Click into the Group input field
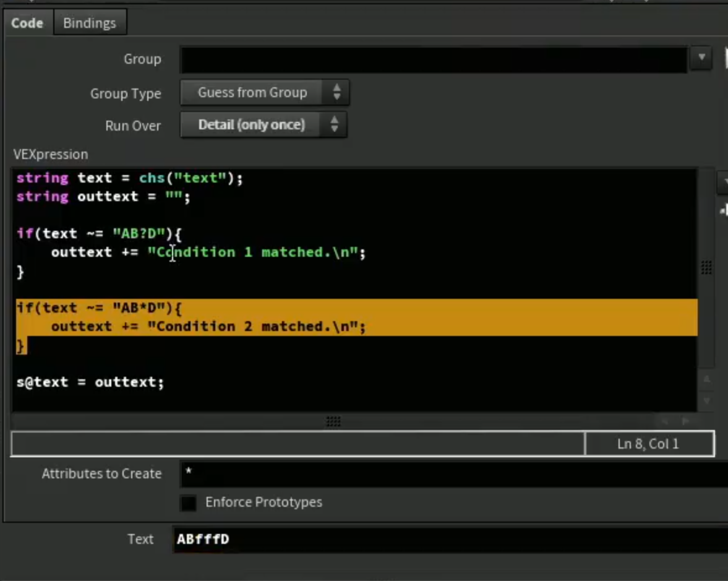Image resolution: width=728 pixels, height=581 pixels. tap(434, 59)
